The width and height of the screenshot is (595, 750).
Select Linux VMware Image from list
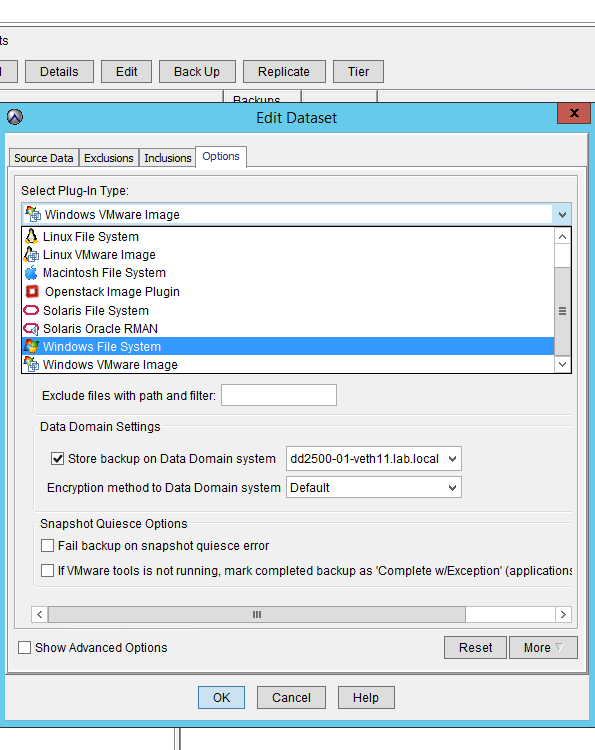click(288, 254)
